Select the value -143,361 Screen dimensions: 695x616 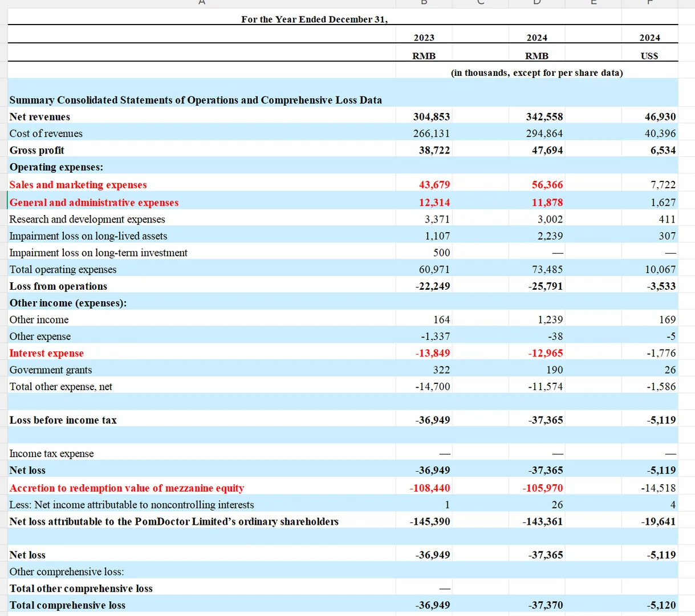[x=543, y=522]
